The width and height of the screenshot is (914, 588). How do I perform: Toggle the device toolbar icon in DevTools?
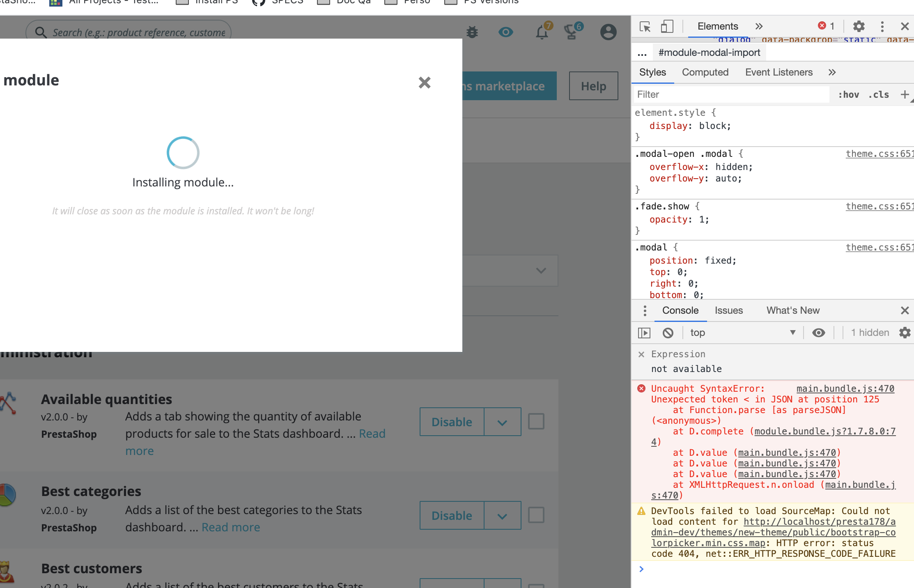click(x=667, y=26)
